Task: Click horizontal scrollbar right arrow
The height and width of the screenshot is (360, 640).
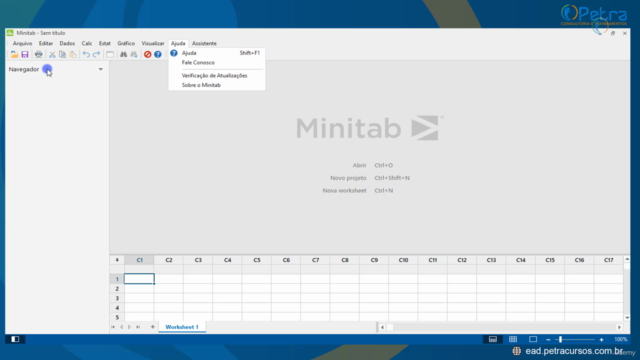Action: (x=619, y=327)
